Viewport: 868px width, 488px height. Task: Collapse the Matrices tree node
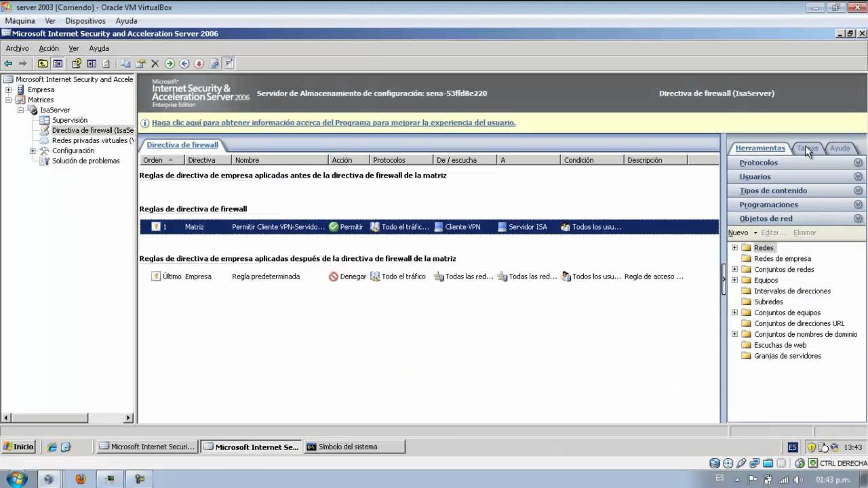click(x=8, y=100)
